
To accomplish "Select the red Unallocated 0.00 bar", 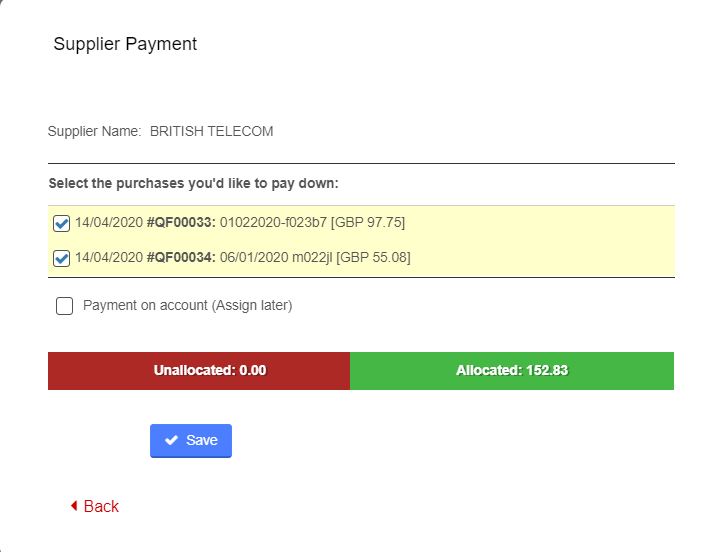I will (199, 370).
